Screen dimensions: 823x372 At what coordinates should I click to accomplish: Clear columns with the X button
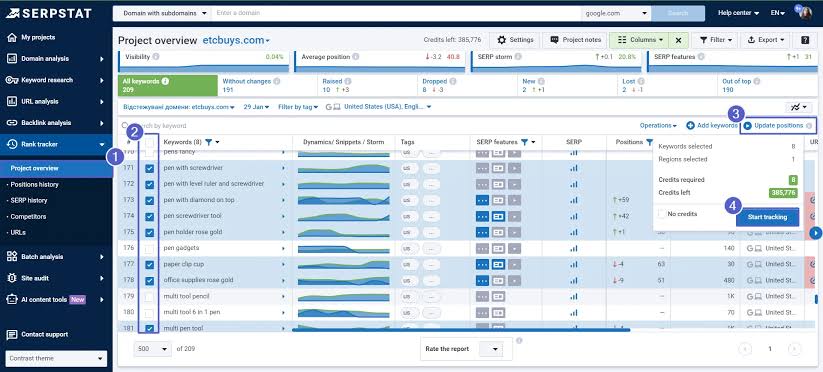click(678, 40)
